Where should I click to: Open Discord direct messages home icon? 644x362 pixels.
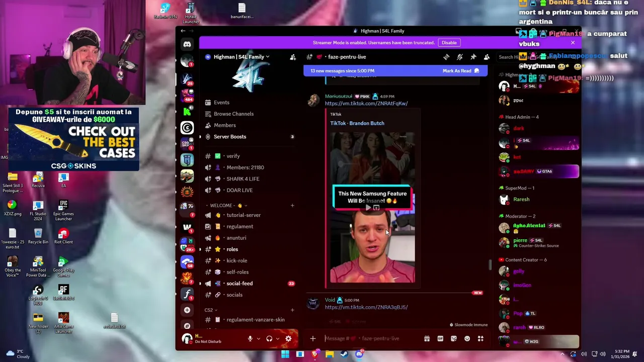tap(187, 44)
